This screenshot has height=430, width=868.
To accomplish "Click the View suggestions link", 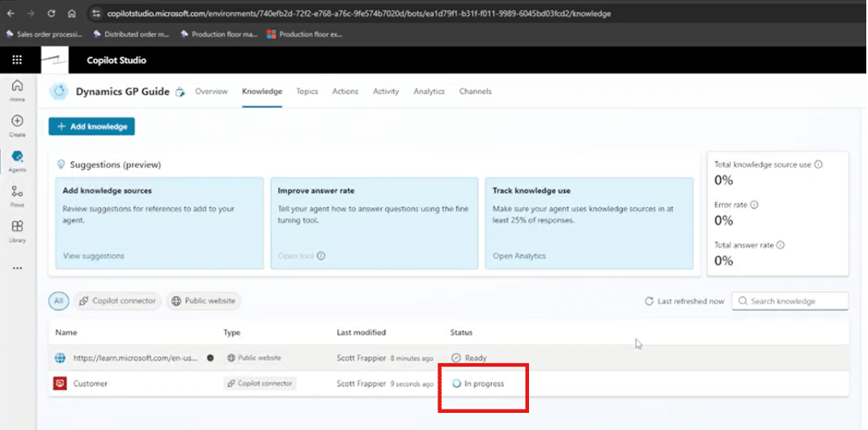I will pyautogui.click(x=93, y=256).
